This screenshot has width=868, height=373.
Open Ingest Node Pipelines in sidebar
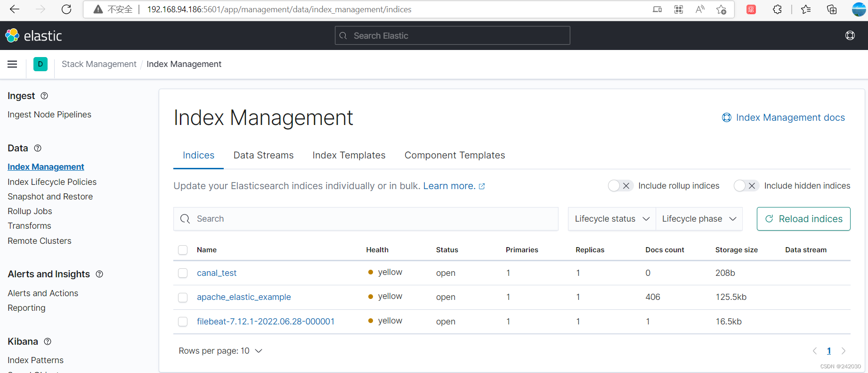(49, 115)
